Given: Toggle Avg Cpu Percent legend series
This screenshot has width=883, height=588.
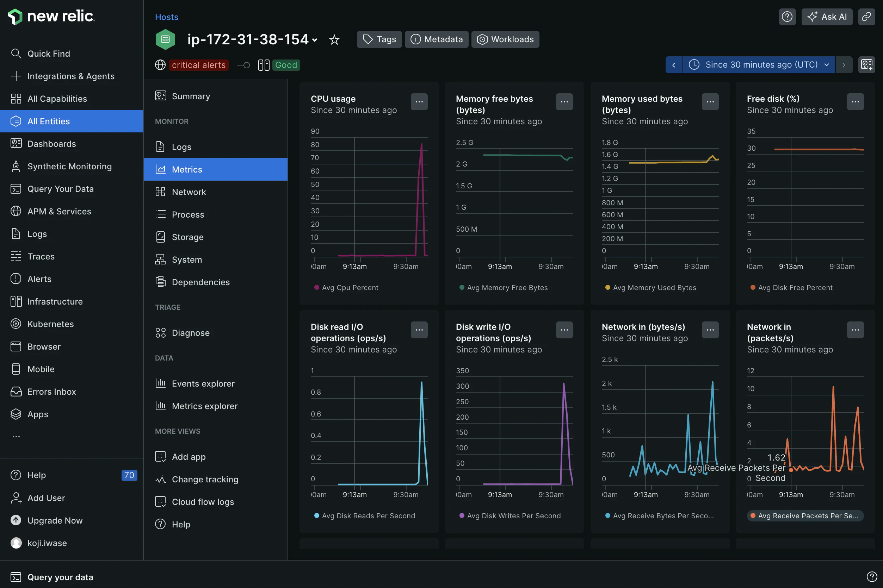Looking at the screenshot, I should [x=346, y=288].
